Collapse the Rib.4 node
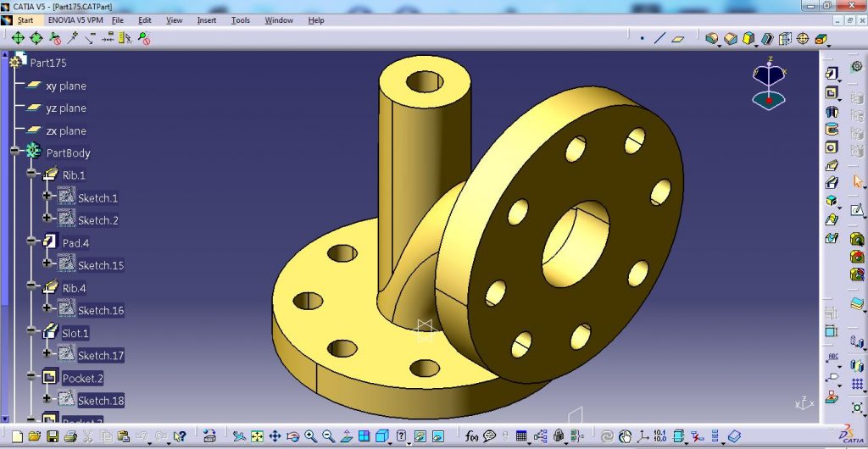The height and width of the screenshot is (449, 868). [31, 285]
